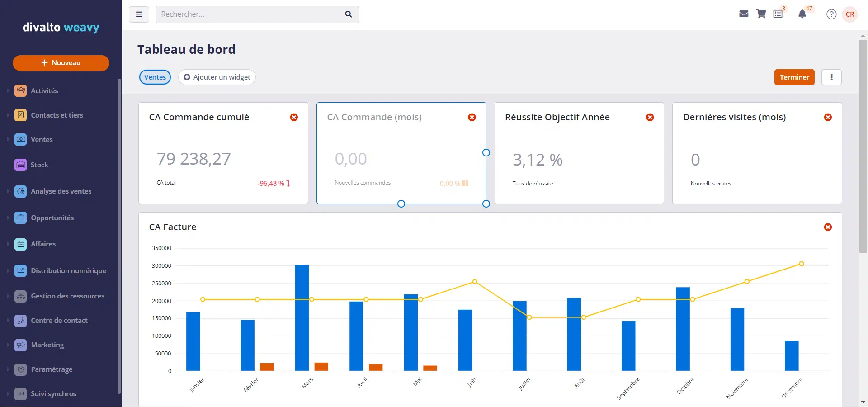
Task: Select the Centre de contact icon
Action: [x=21, y=321]
